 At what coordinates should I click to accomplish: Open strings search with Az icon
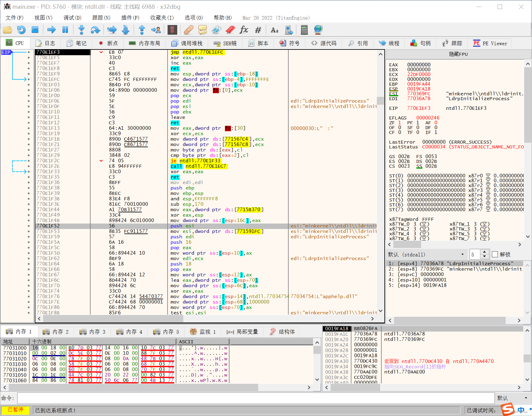[274, 30]
